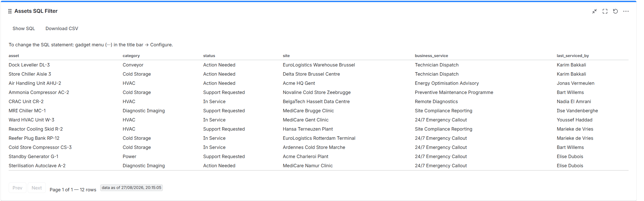The width and height of the screenshot is (644, 201).
Task: Click the Prev page button
Action: point(18,188)
